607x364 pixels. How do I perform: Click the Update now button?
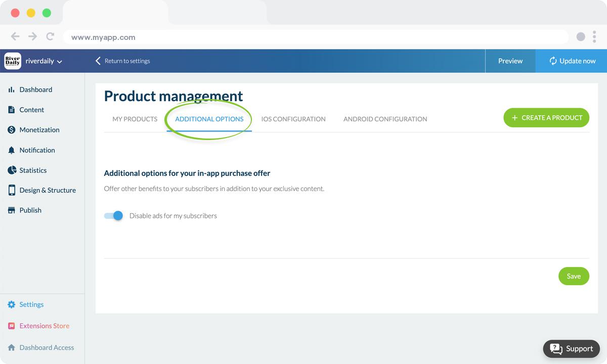click(572, 61)
